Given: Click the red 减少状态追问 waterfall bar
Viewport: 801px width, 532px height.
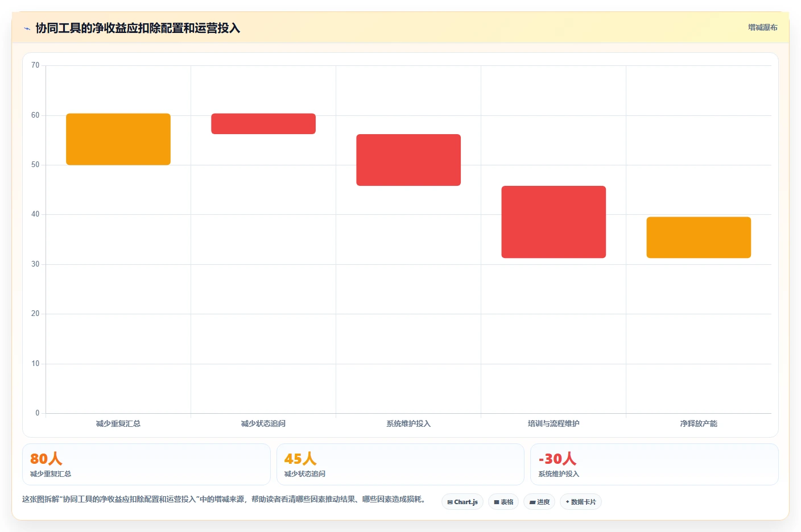Looking at the screenshot, I should tap(263, 124).
